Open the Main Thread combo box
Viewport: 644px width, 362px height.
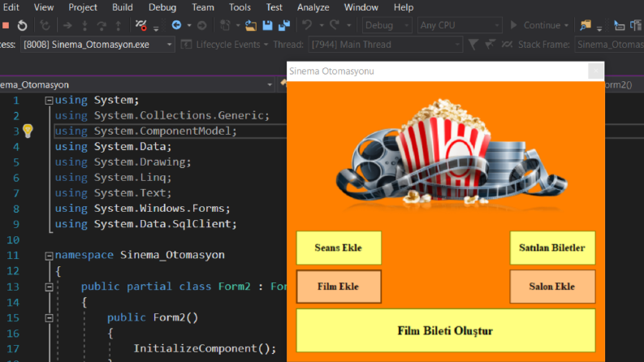click(x=385, y=45)
